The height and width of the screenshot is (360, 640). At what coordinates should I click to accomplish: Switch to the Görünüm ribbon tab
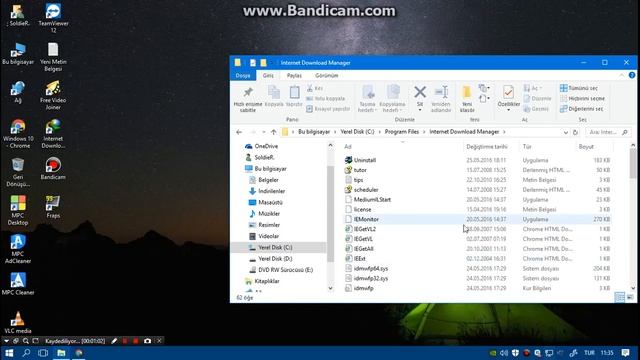pos(327,76)
